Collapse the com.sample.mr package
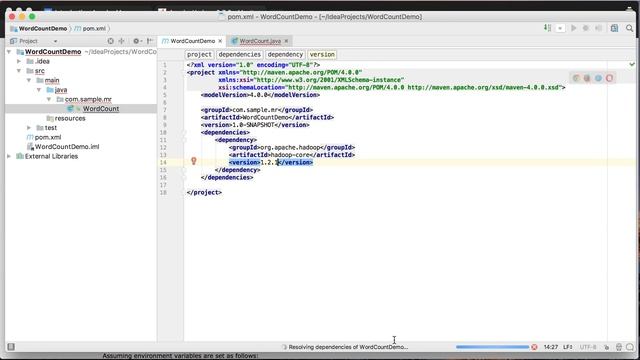The height and width of the screenshot is (360, 640). [49, 99]
